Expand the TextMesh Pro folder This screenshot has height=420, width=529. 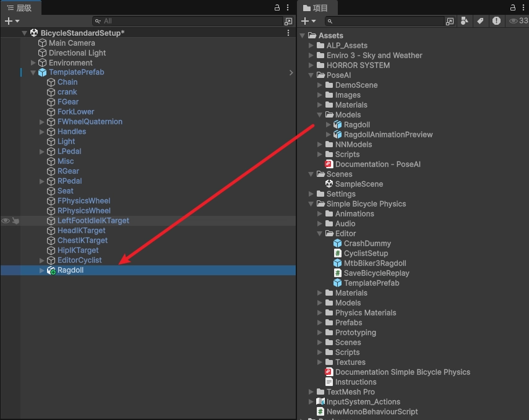311,392
